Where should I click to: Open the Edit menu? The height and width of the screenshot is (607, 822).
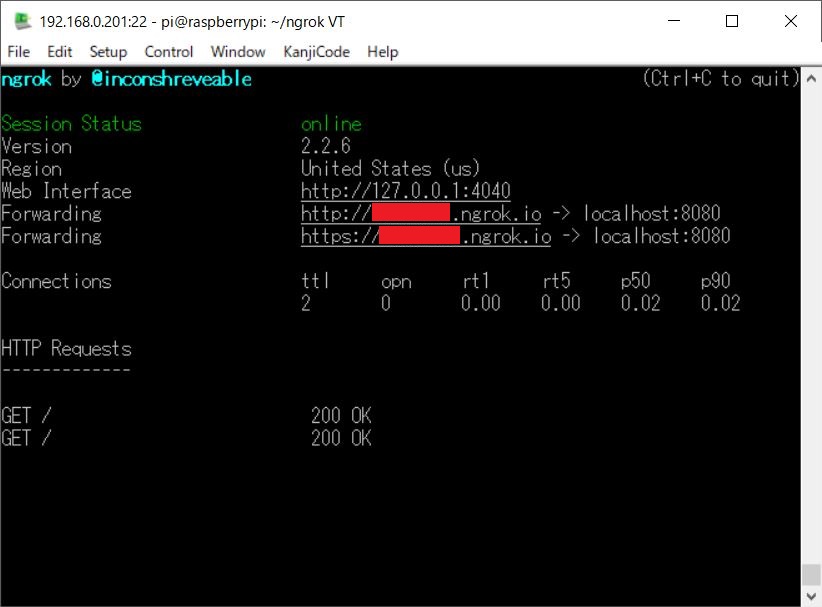tap(59, 52)
